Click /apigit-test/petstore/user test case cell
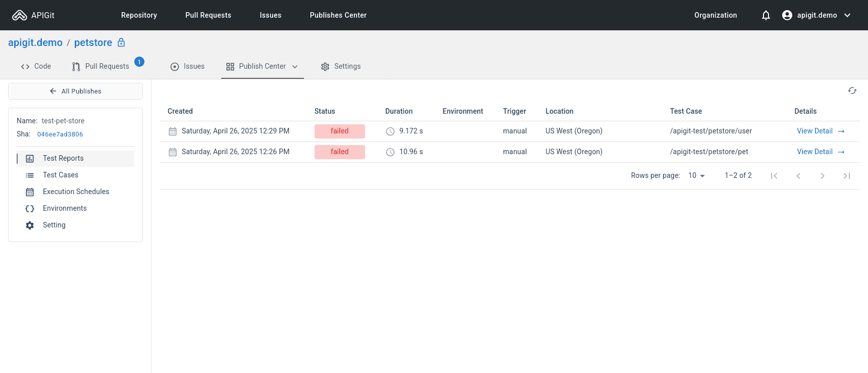The height and width of the screenshot is (373, 868). [711, 131]
